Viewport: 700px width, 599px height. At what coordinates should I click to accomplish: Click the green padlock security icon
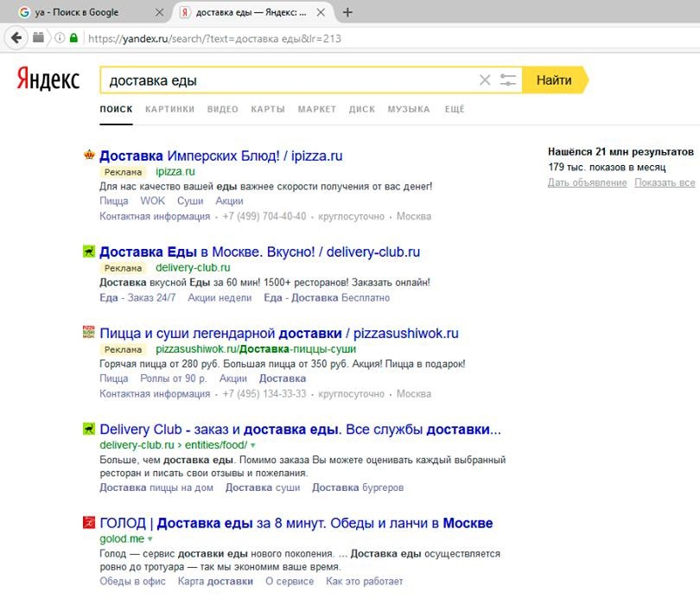(73, 38)
